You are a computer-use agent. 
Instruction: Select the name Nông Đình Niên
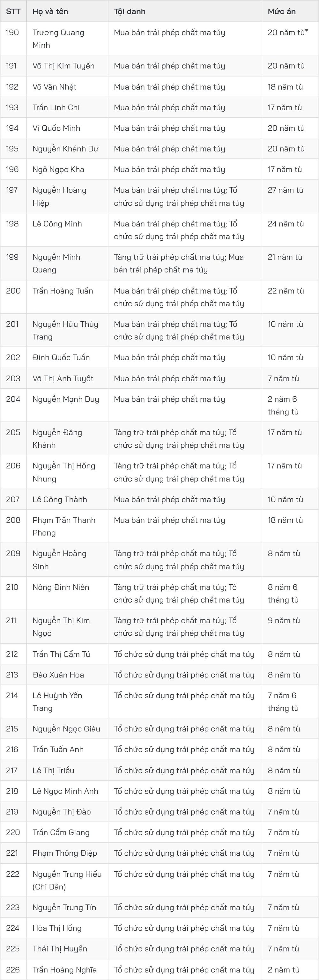click(x=61, y=587)
